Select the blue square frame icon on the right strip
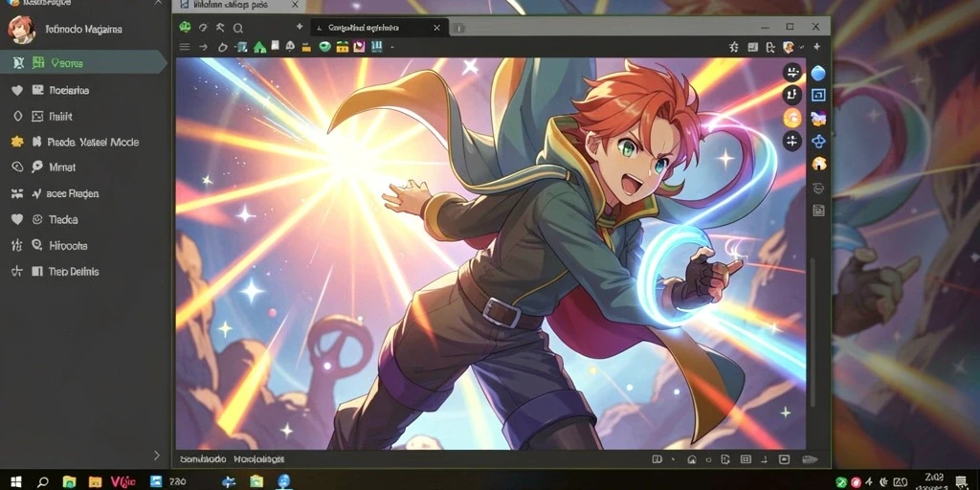The height and width of the screenshot is (490, 980). pyautogui.click(x=818, y=95)
